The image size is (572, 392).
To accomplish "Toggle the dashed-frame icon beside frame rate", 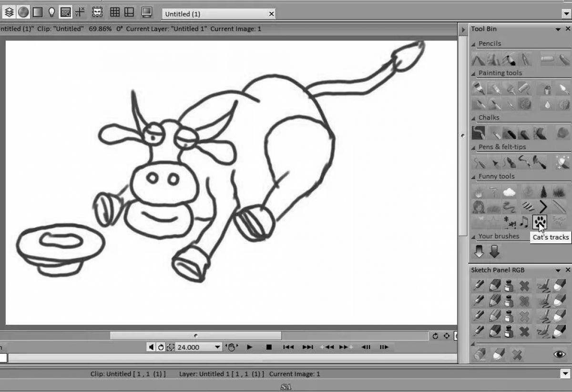I will (170, 347).
